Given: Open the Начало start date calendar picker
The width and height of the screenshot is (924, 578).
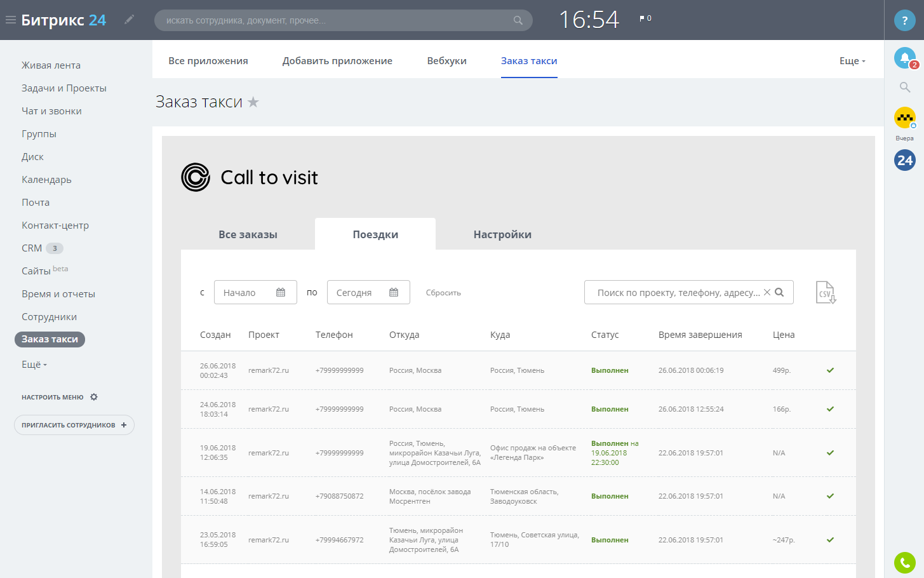Looking at the screenshot, I should 281,292.
